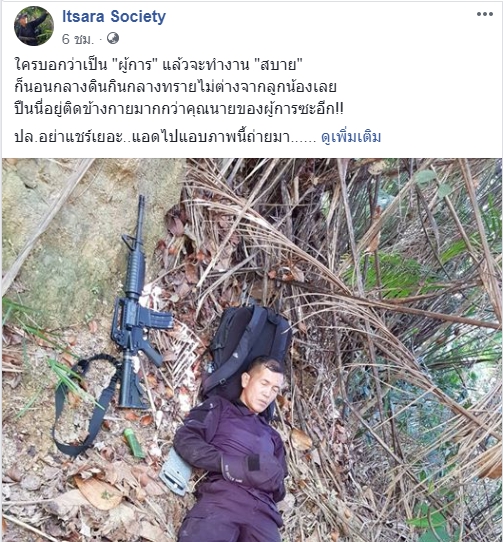503x542 pixels.
Task: Click the line beginning ปล.อย่าแชร์เยอะ
Action: pyautogui.click(x=165, y=137)
